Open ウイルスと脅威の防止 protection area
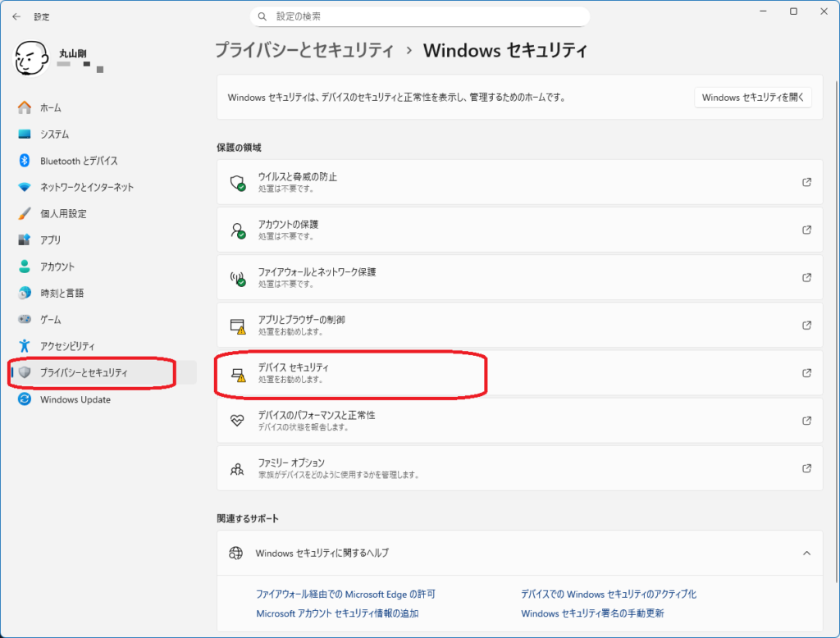840x638 pixels. (519, 182)
